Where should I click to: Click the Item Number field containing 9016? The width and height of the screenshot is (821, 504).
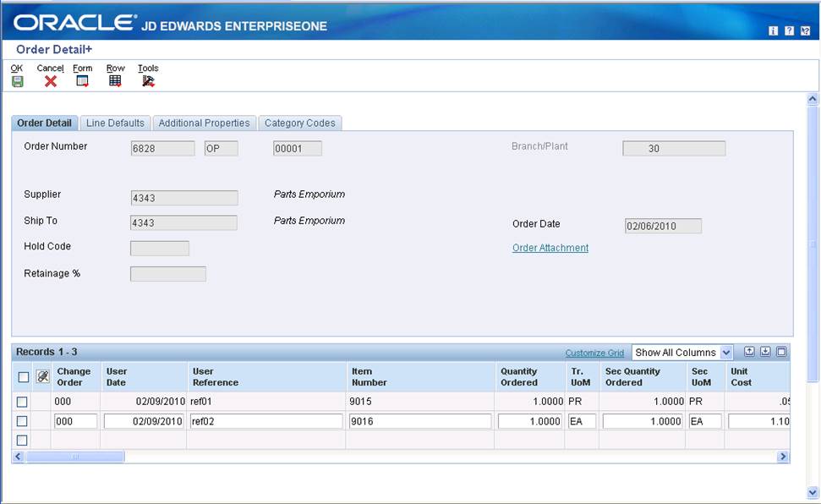420,421
